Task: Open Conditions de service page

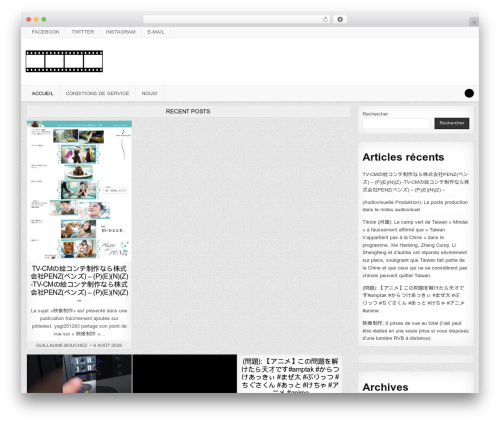Action: click(x=97, y=93)
